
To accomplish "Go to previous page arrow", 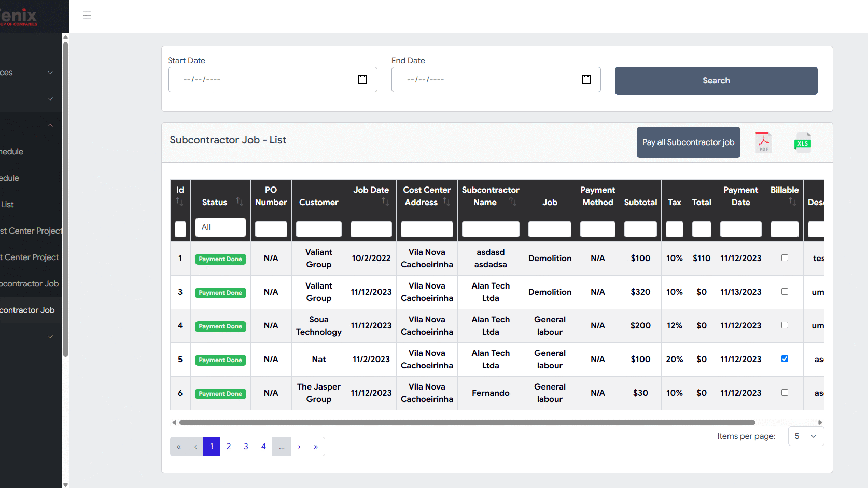I will point(195,447).
